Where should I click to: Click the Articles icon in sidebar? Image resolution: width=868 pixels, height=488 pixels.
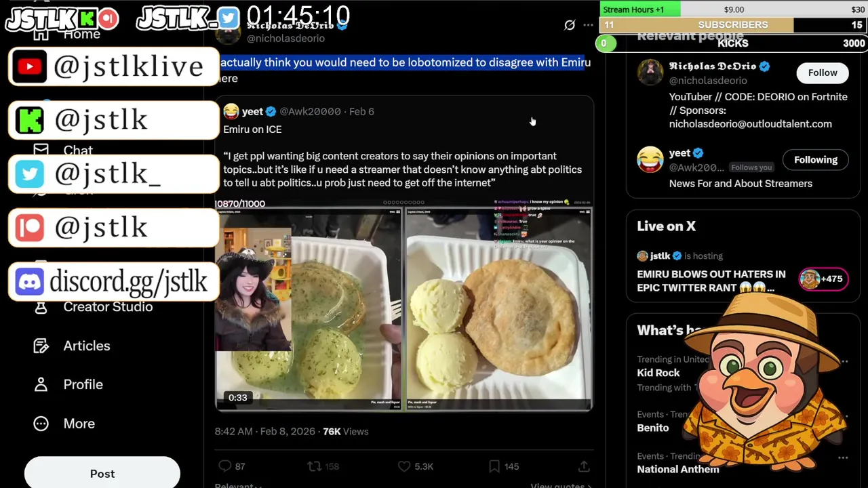click(41, 346)
